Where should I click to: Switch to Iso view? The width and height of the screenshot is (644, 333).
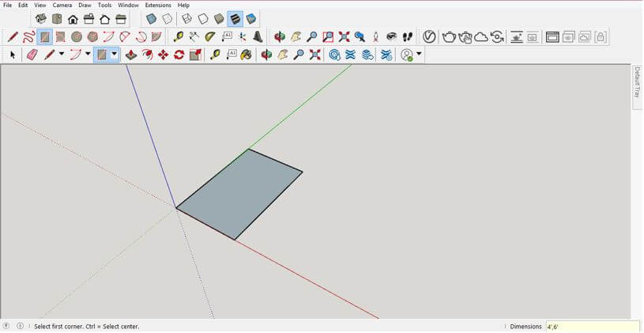(41, 18)
